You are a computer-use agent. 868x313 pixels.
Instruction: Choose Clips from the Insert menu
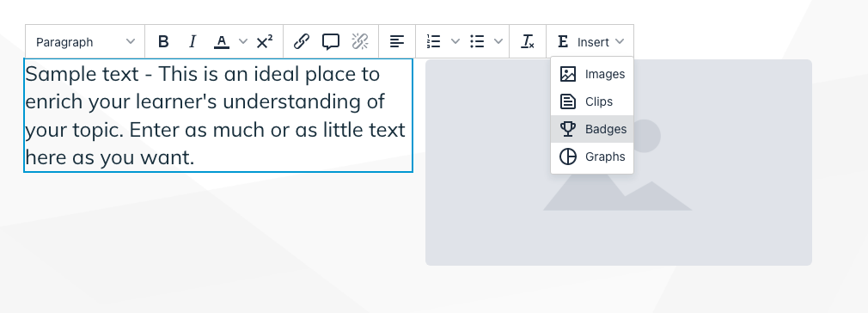click(592, 101)
